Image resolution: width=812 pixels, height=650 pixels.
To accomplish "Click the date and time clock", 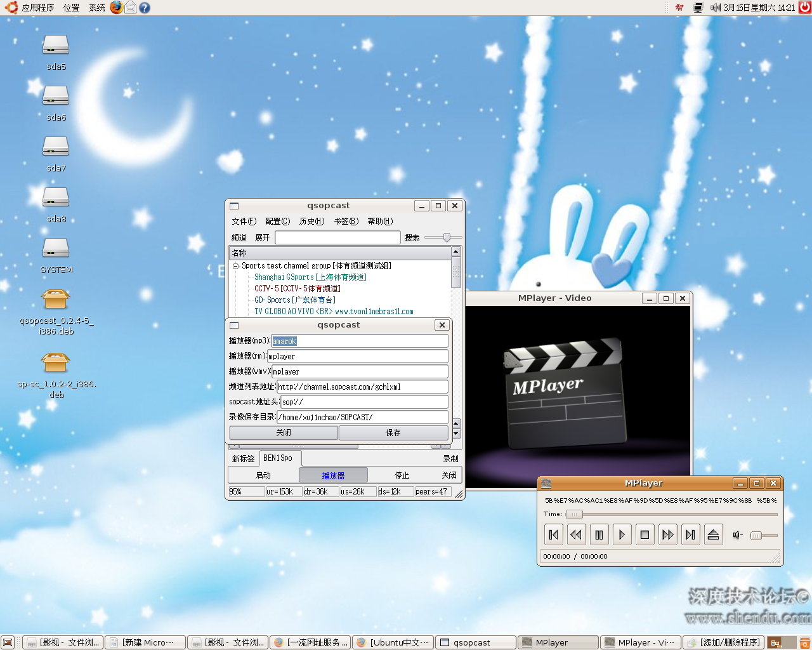I will 759,8.
